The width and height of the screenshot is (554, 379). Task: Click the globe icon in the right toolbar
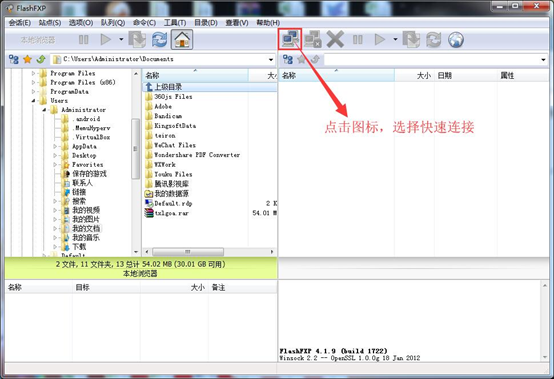[456, 39]
